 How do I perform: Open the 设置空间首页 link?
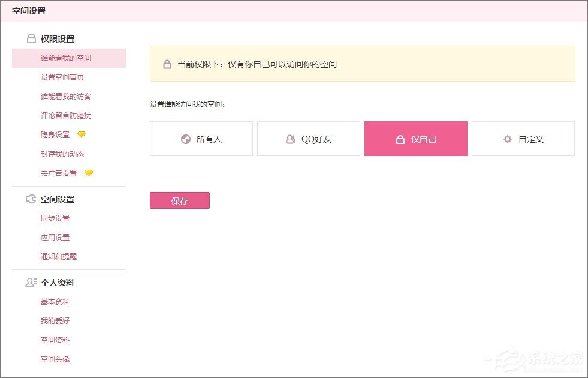click(62, 77)
